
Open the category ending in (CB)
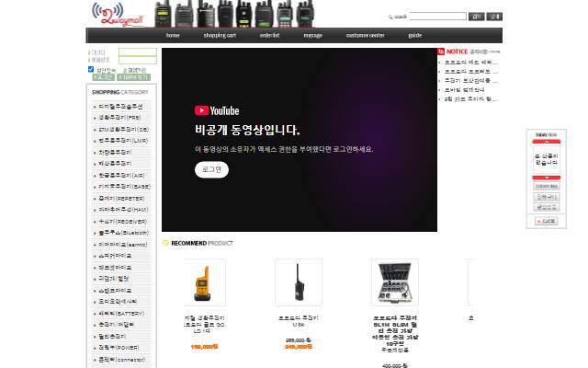coord(122,129)
